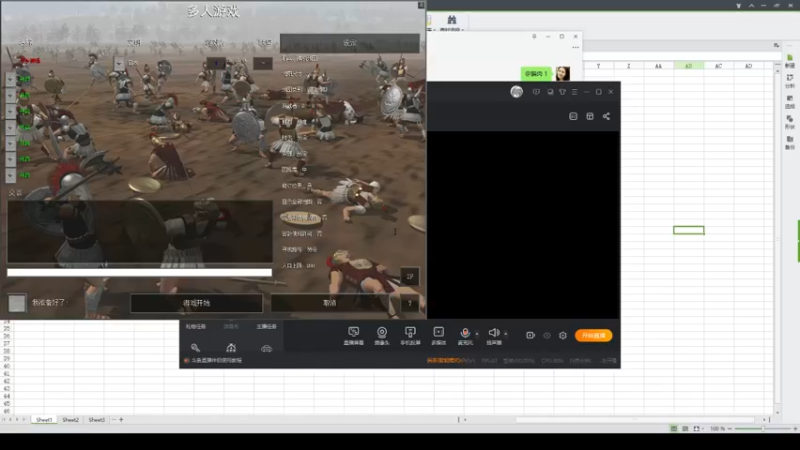This screenshot has width=800, height=450.
Task: Click the grid layout icon above preview
Action: (590, 116)
